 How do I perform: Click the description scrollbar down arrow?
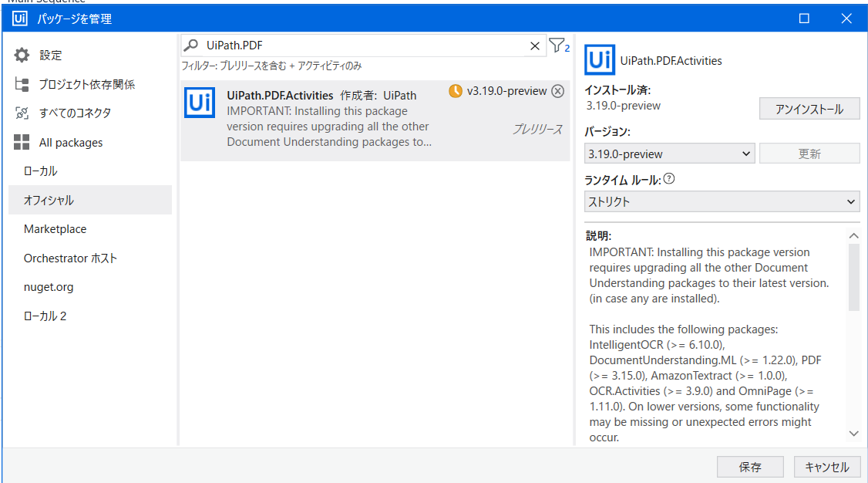tap(853, 433)
